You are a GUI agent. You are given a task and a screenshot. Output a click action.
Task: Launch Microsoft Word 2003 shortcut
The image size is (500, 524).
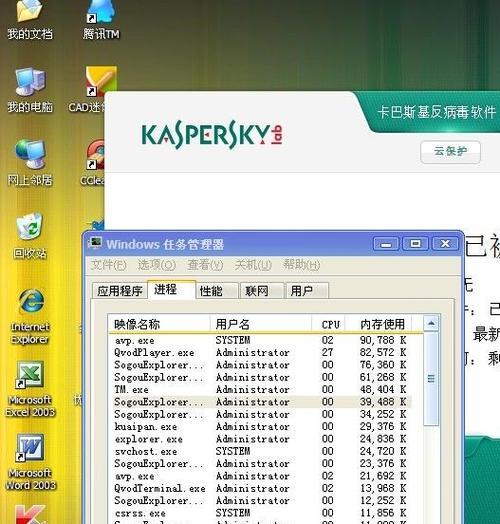point(30,462)
